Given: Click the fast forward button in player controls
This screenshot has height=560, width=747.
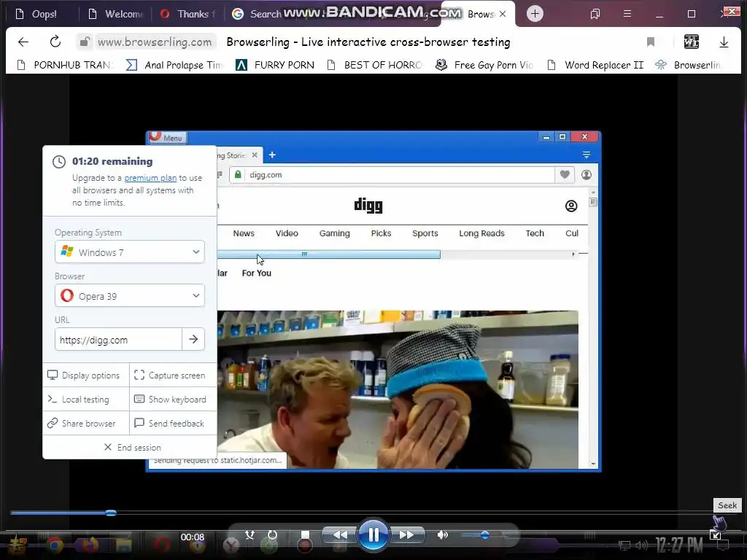Looking at the screenshot, I should click(x=406, y=534).
